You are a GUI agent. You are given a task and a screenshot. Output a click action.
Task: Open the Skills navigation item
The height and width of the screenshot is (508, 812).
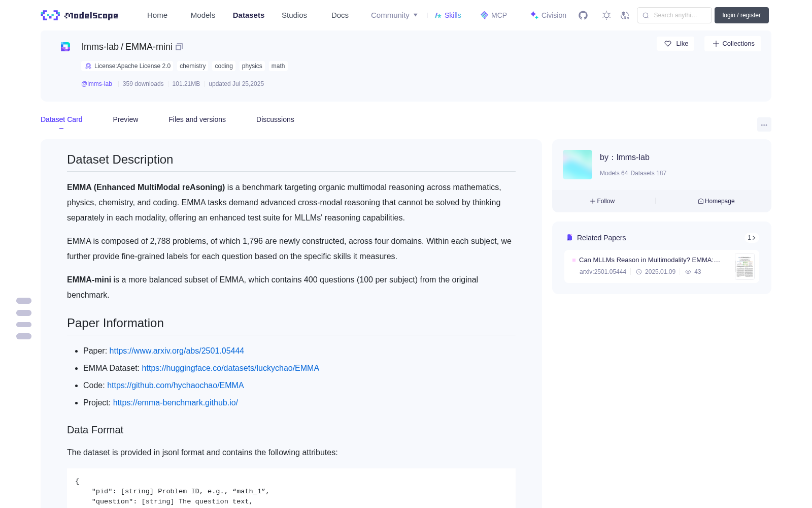pyautogui.click(x=448, y=15)
